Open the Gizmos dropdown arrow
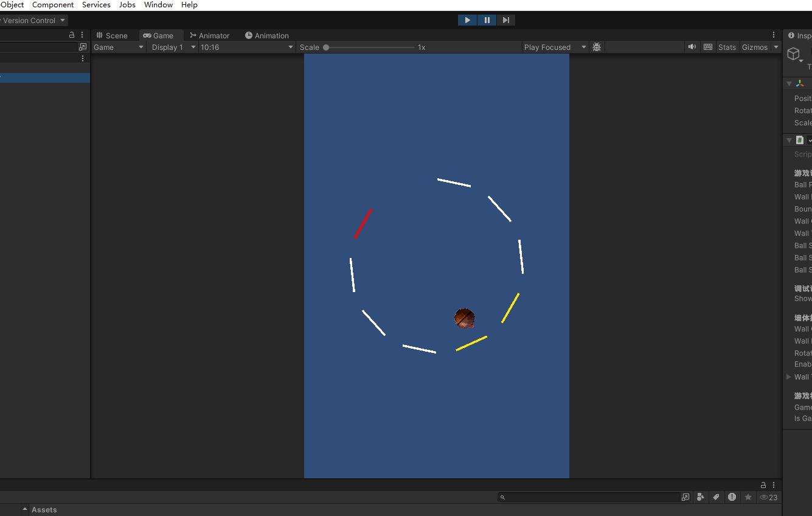The image size is (812, 516). (776, 47)
